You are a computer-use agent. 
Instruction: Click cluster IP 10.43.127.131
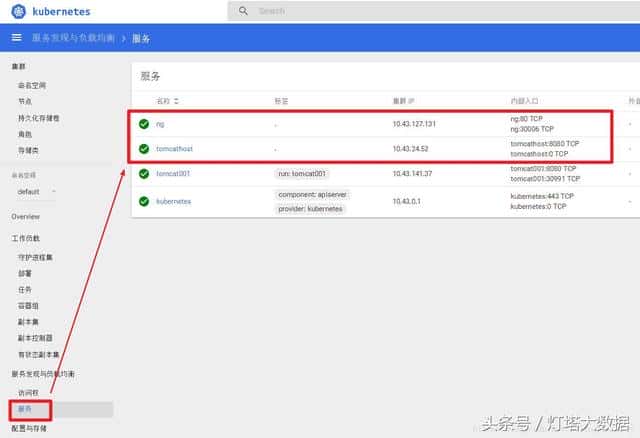tap(414, 124)
